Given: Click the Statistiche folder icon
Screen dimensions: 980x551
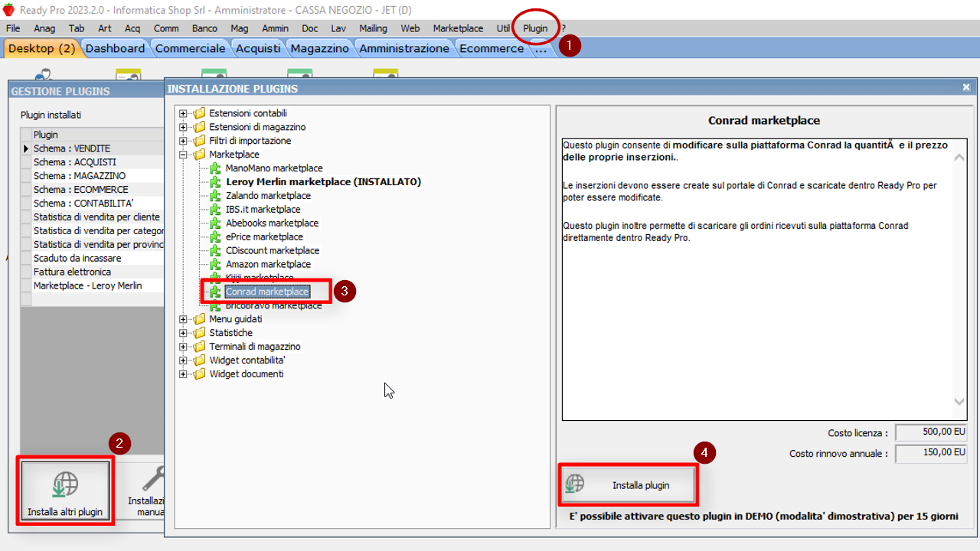Looking at the screenshot, I should [x=200, y=333].
